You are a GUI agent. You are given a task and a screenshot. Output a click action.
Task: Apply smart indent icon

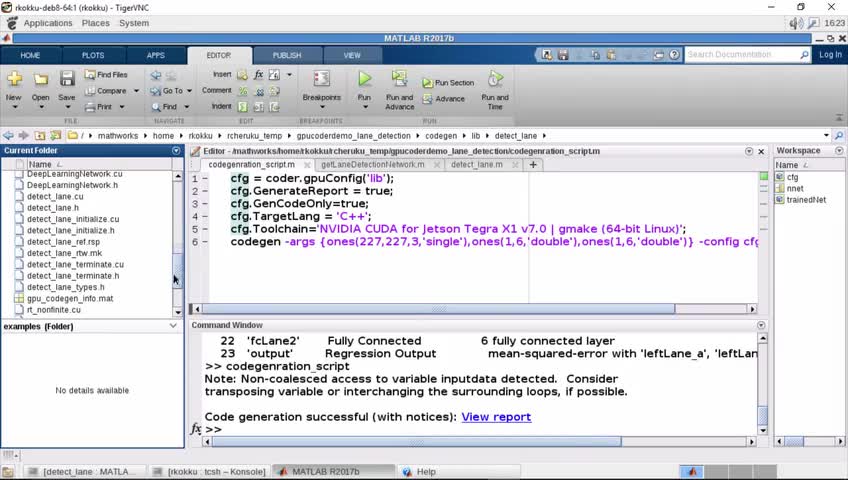tap(243, 107)
